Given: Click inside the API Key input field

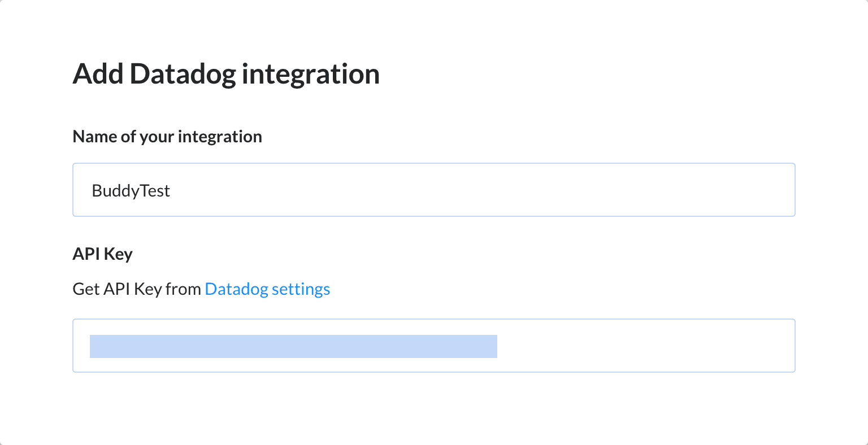Looking at the screenshot, I should point(622,346).
